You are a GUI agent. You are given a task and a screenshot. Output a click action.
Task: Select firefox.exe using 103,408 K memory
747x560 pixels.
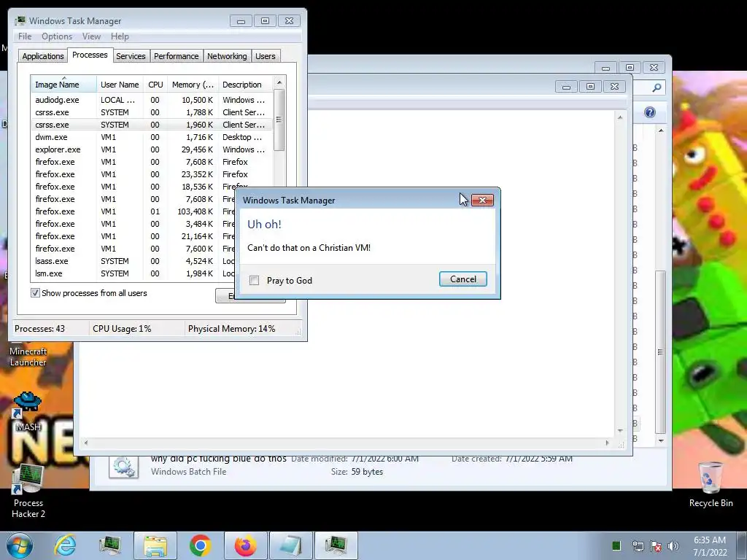133,211
